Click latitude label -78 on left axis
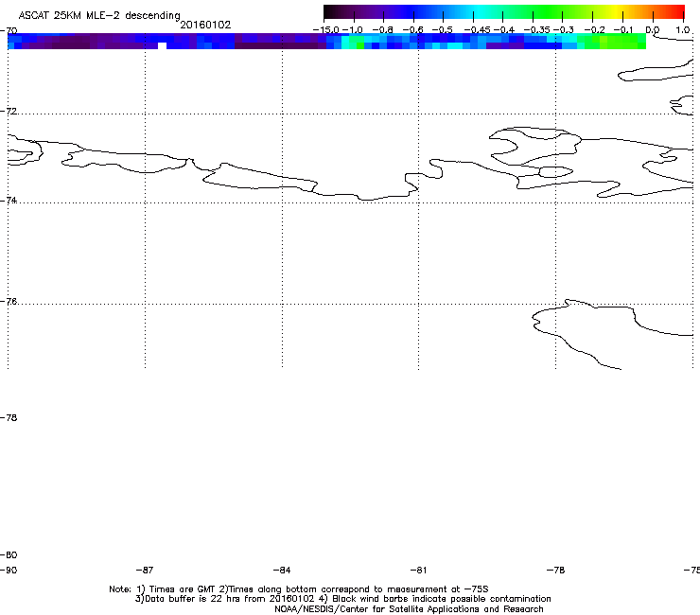Image resolution: width=700 pixels, height=615 pixels. click(x=9, y=417)
